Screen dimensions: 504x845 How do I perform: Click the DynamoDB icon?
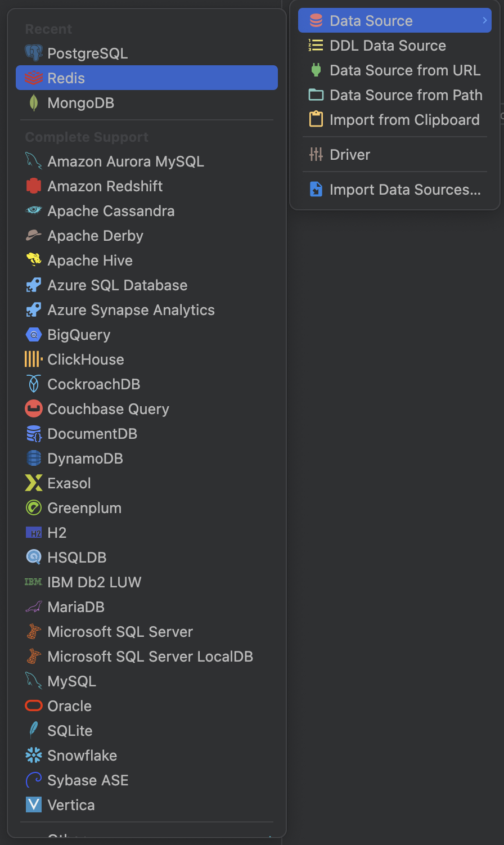pos(34,459)
